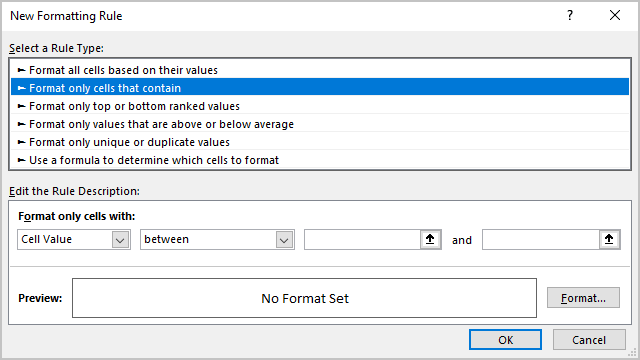Collapse dialog via first value range-select icon
Image resolution: width=640 pixels, height=360 pixels.
430,239
